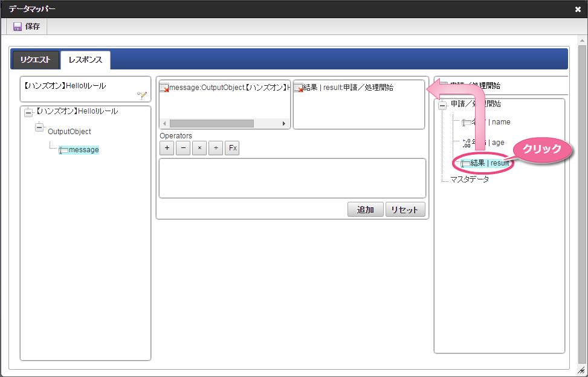
Task: Click the 追加 button
Action: [x=366, y=210]
